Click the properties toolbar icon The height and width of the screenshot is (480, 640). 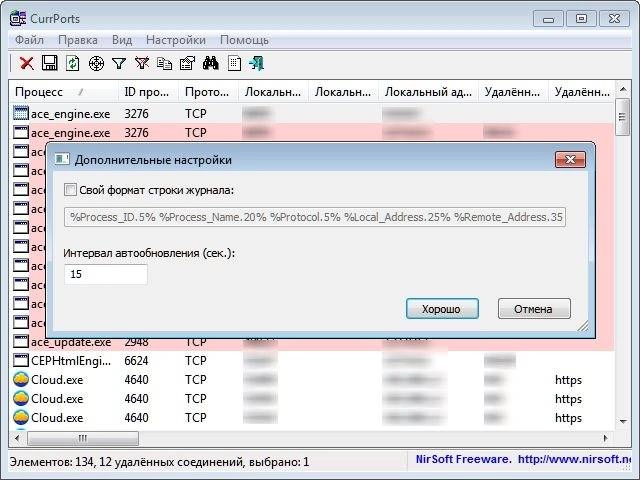[x=187, y=63]
